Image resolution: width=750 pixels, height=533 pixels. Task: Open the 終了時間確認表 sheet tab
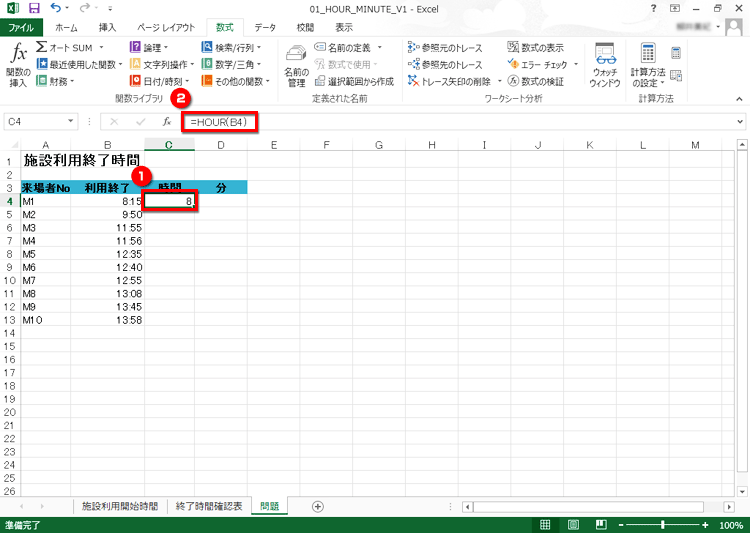(x=209, y=506)
